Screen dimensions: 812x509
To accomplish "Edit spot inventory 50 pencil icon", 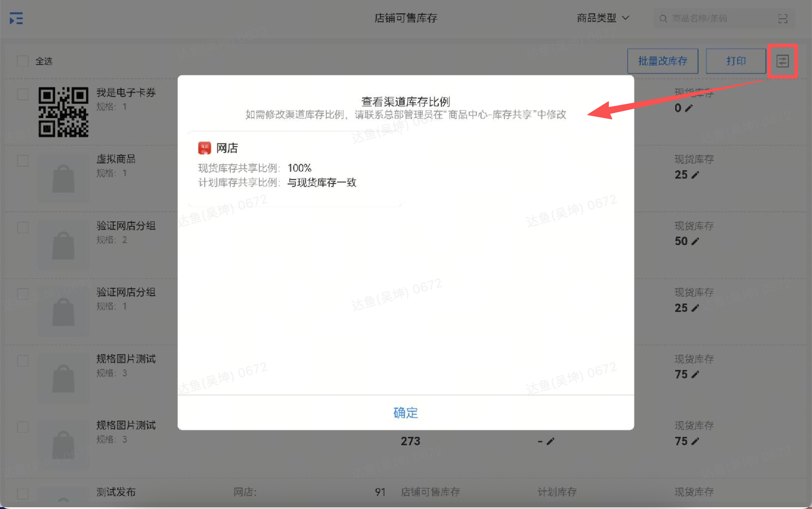I will pos(695,241).
